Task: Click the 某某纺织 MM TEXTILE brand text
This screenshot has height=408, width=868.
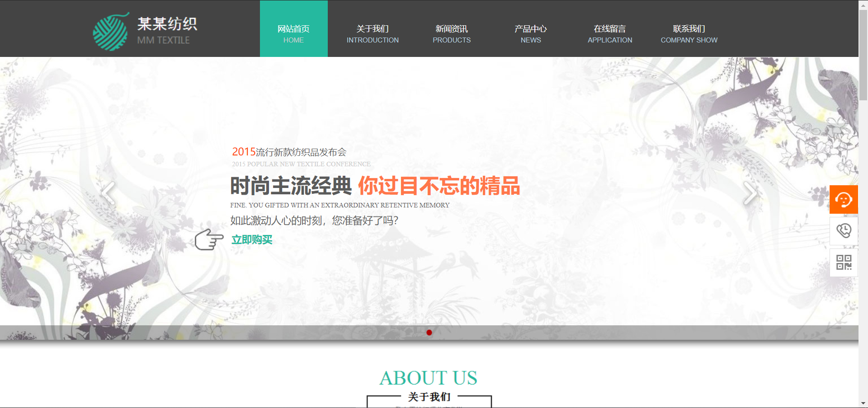Action: [x=167, y=31]
